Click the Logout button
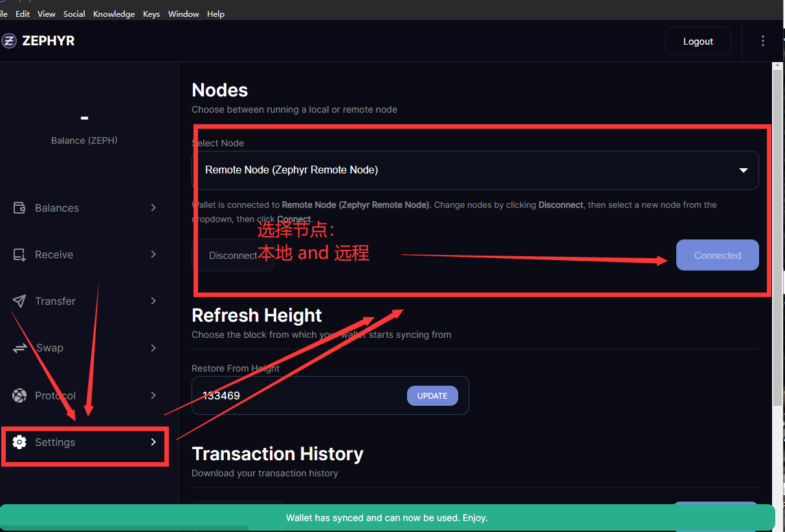Image resolution: width=785 pixels, height=532 pixels. coord(698,41)
